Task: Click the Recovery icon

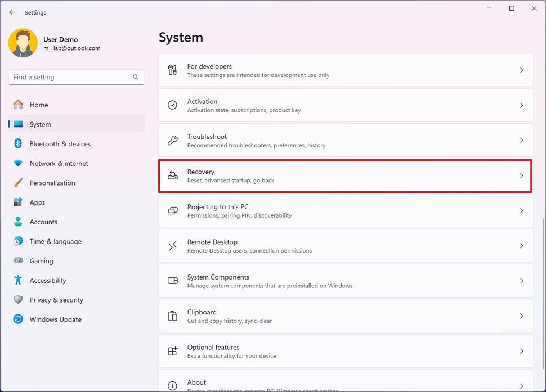Action: 173,175
